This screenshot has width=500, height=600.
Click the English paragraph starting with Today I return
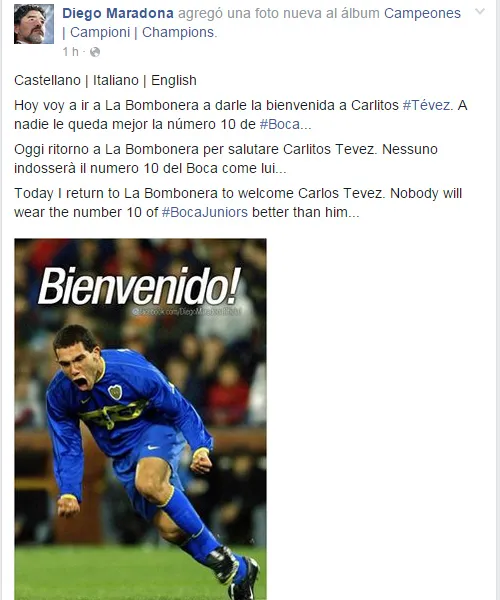(238, 202)
